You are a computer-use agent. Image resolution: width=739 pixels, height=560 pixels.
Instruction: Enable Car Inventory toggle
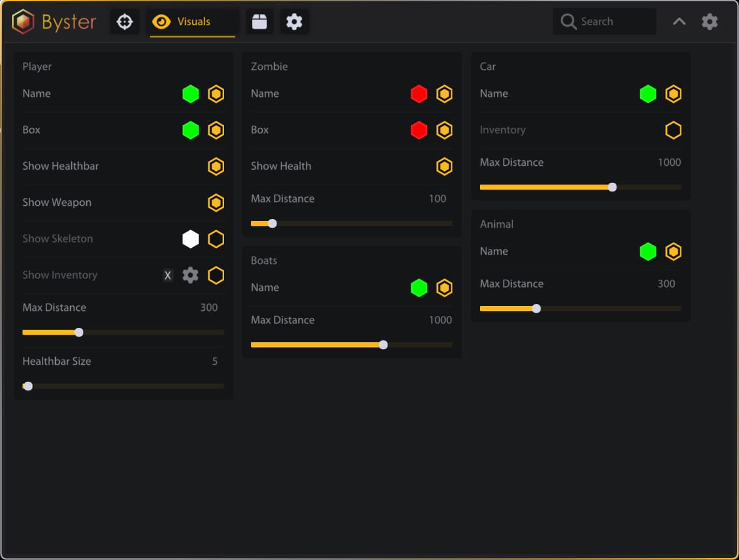coord(673,130)
